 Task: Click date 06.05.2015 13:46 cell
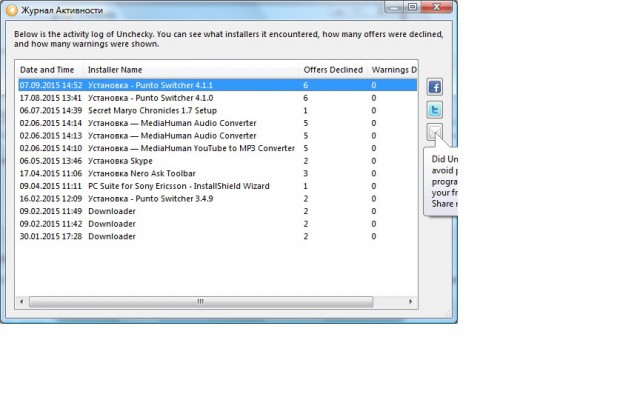click(51, 161)
